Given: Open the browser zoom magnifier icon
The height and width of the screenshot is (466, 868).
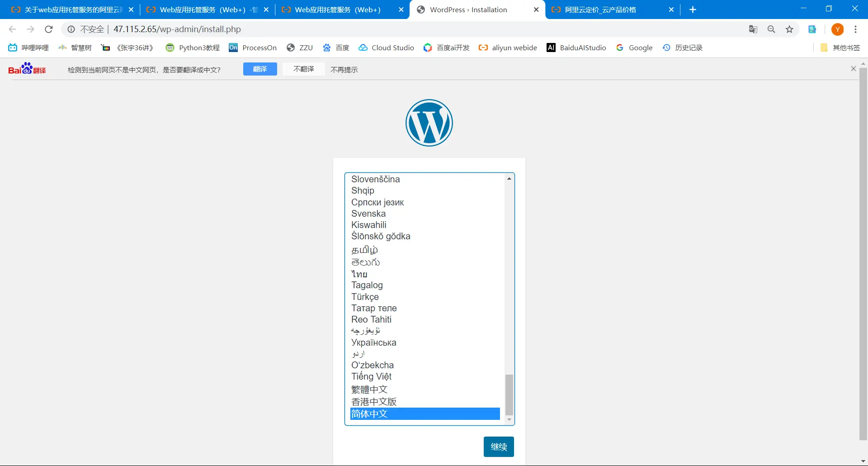Looking at the screenshot, I should tap(771, 29).
